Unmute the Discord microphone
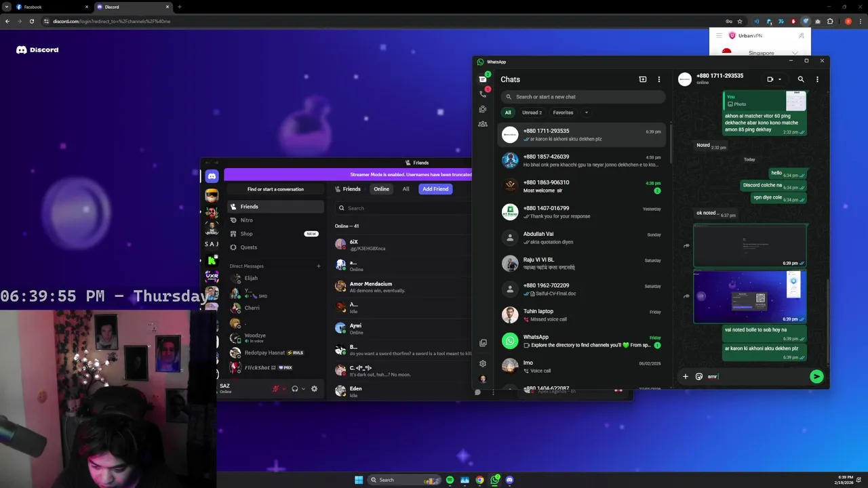 pos(276,389)
